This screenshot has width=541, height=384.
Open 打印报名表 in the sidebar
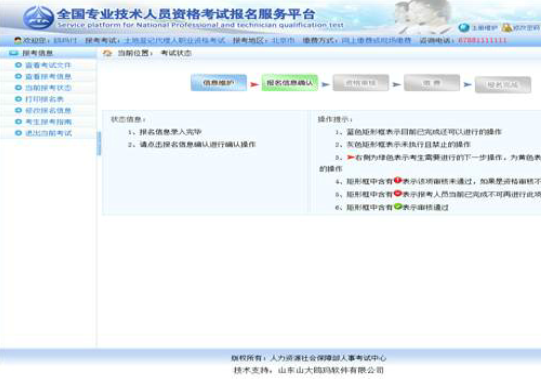click(44, 99)
